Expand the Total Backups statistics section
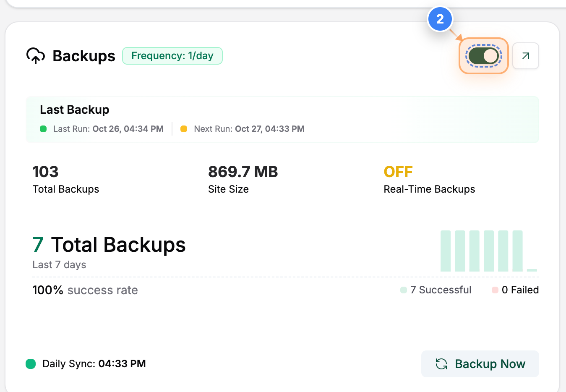The width and height of the screenshot is (566, 392). coord(282,260)
